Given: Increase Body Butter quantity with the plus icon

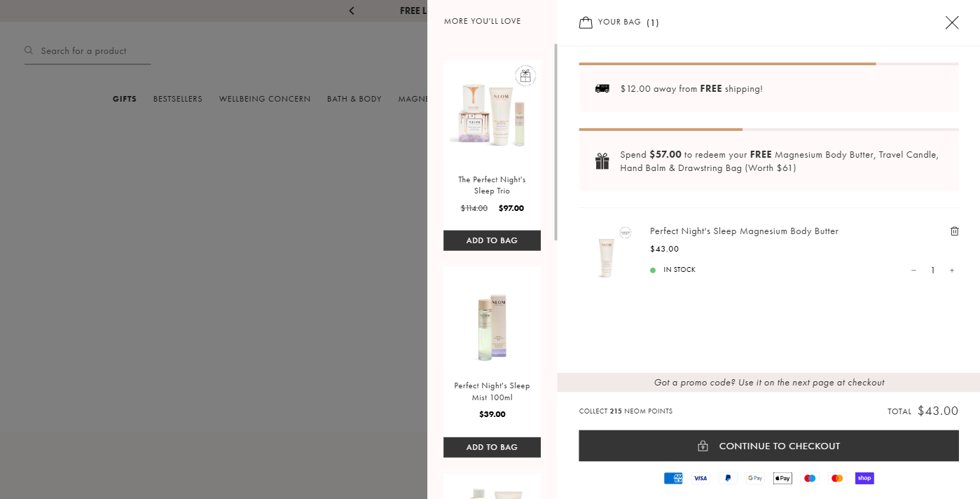Looking at the screenshot, I should (951, 271).
